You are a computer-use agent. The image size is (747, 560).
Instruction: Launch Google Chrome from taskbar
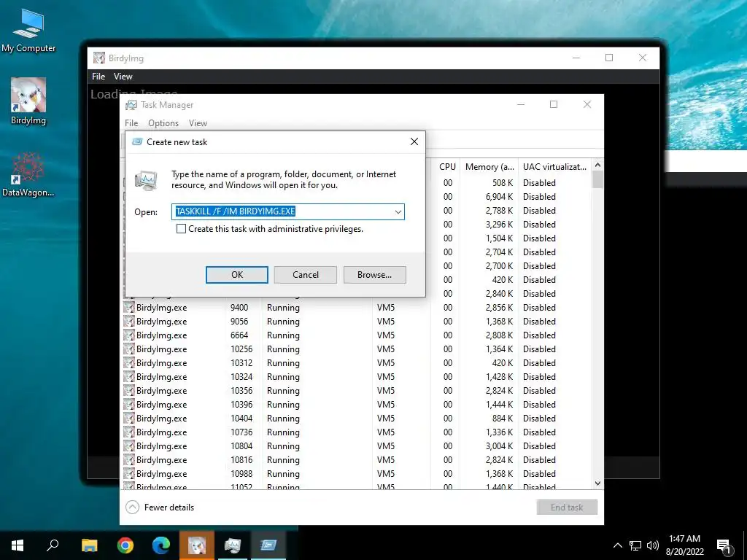(x=125, y=545)
